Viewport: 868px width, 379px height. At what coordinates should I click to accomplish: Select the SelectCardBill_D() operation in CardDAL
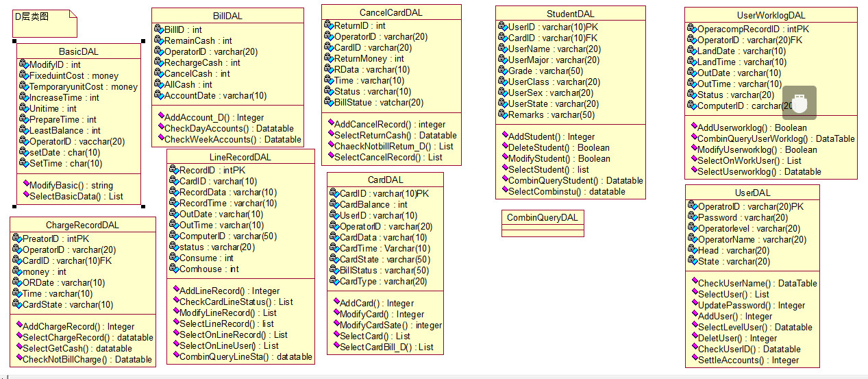coord(386,347)
